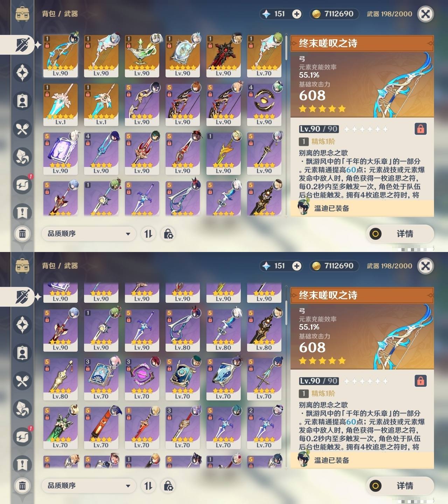Click 详情 details button in bottom panel

(x=400, y=486)
